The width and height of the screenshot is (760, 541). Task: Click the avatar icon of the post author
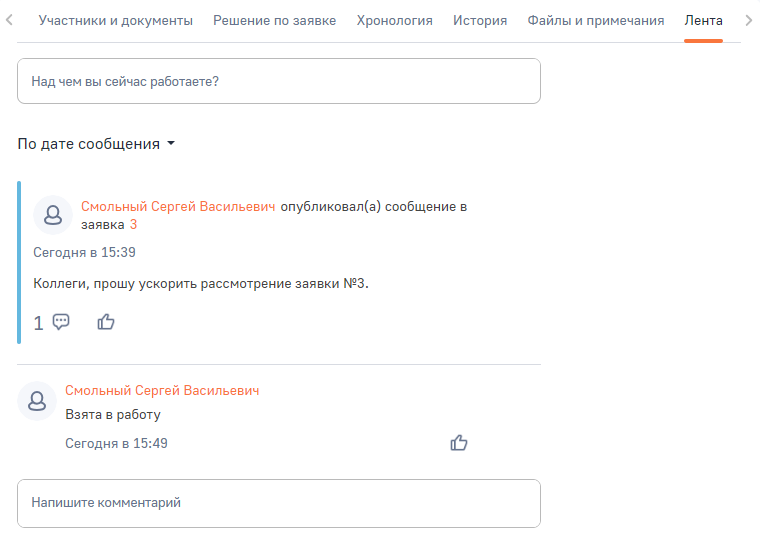pos(53,215)
